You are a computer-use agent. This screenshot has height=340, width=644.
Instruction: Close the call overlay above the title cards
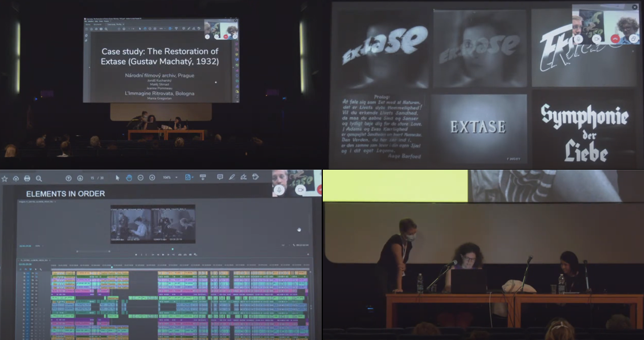(x=635, y=7)
